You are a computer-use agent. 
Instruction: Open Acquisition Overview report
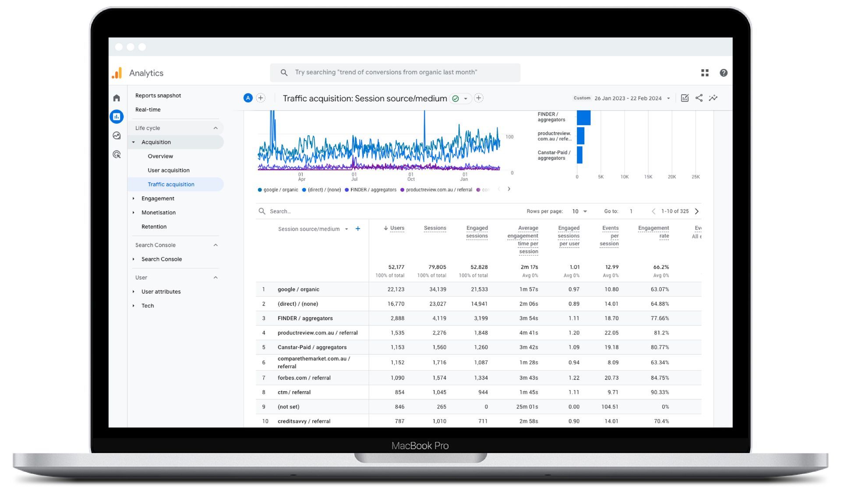[160, 156]
